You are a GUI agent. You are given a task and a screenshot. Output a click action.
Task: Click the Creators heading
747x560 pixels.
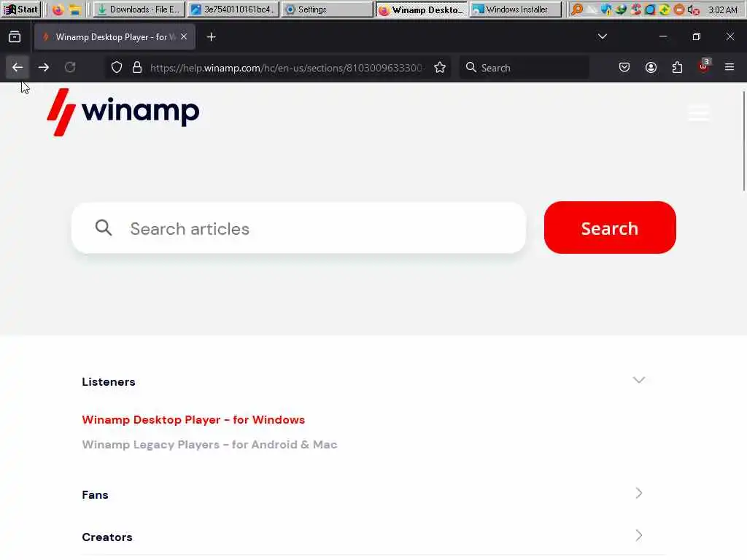[x=107, y=537]
